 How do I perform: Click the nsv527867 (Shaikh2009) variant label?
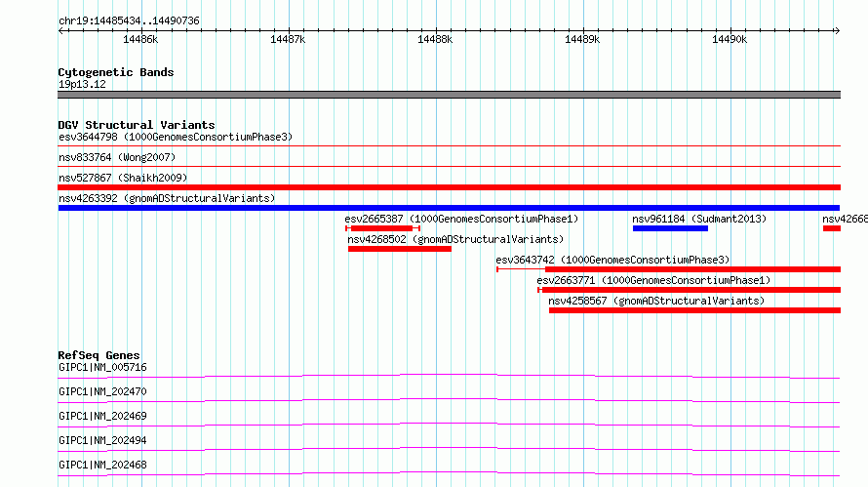click(123, 178)
